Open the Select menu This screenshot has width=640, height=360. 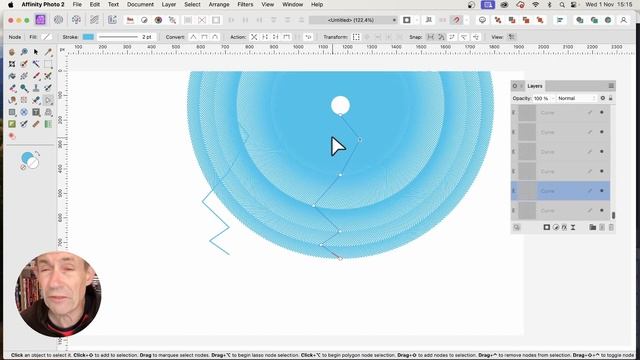pos(192,4)
